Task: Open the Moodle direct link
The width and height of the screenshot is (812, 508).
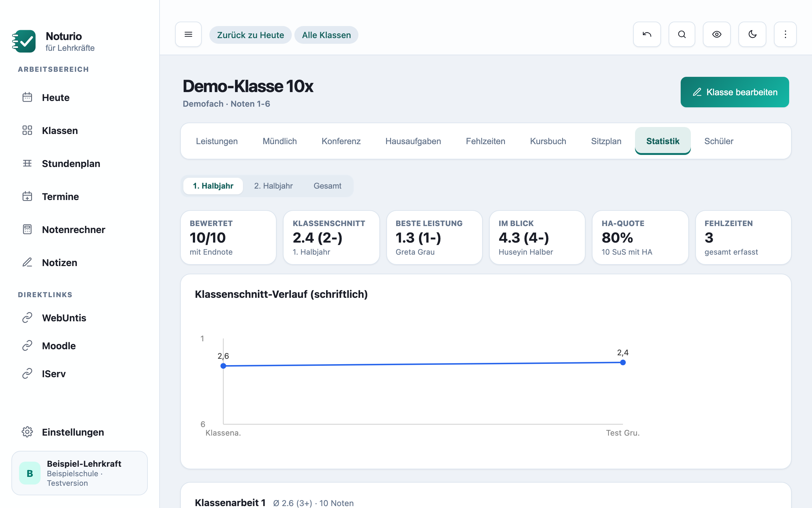Action: pyautogui.click(x=80, y=345)
